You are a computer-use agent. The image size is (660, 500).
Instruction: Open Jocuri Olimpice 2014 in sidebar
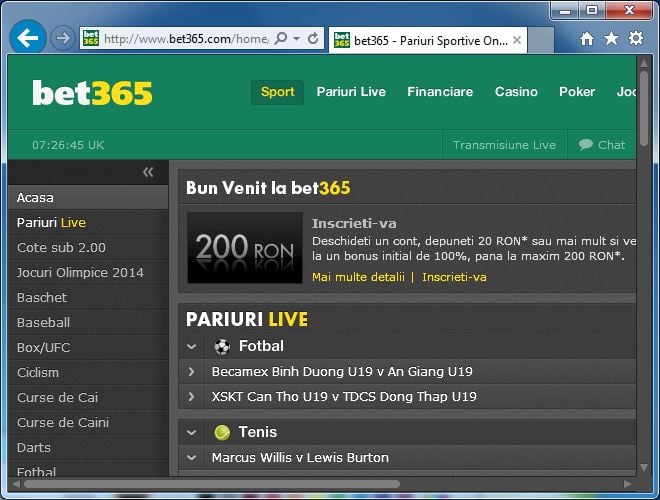(x=88, y=273)
